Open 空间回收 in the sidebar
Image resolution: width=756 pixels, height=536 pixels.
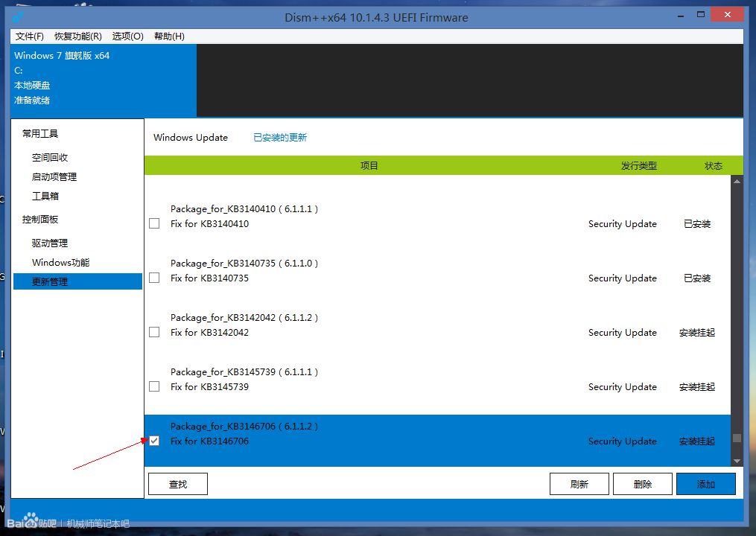(x=50, y=158)
